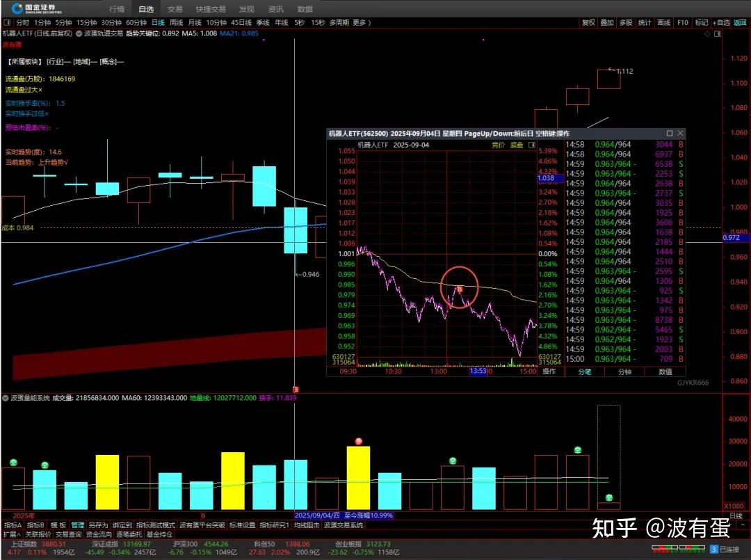The height and width of the screenshot is (560, 751).
Task: Toggle the side panel icon at chart top-right
Action: tap(718, 34)
